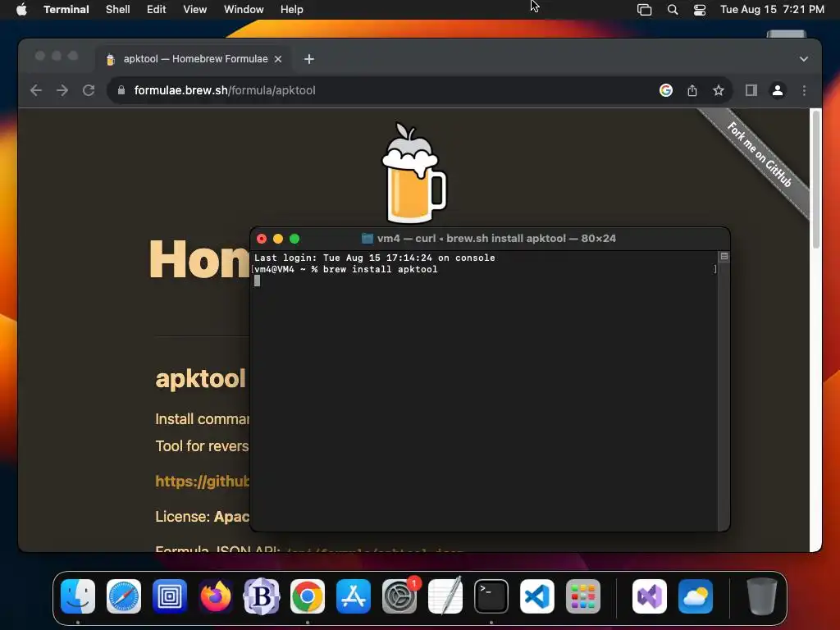Viewport: 840px width, 630px height.
Task: Close the Terminal window
Action: 262,239
